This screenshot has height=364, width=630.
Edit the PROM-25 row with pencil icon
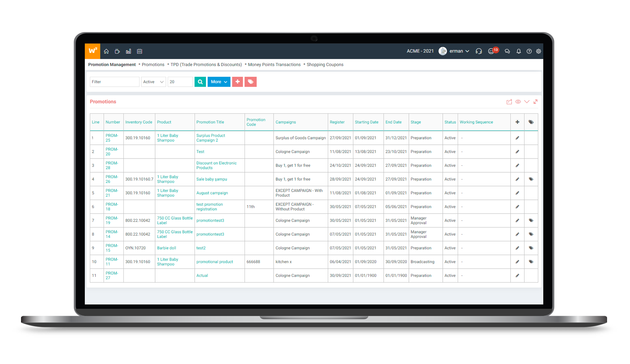pos(517,138)
